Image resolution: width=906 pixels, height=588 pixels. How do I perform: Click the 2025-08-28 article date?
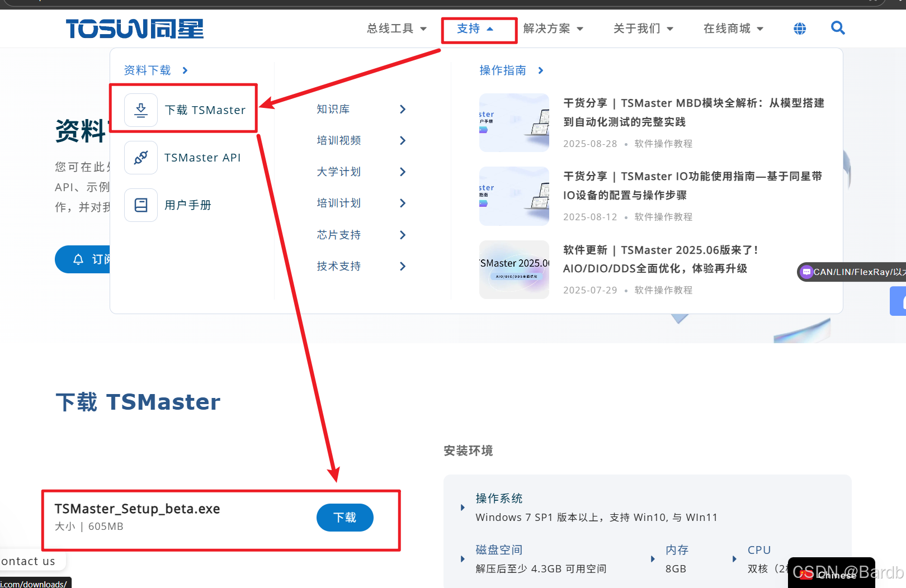[590, 144]
